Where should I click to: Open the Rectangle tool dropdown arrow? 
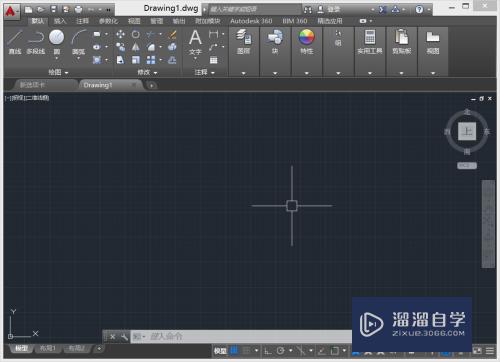106,34
